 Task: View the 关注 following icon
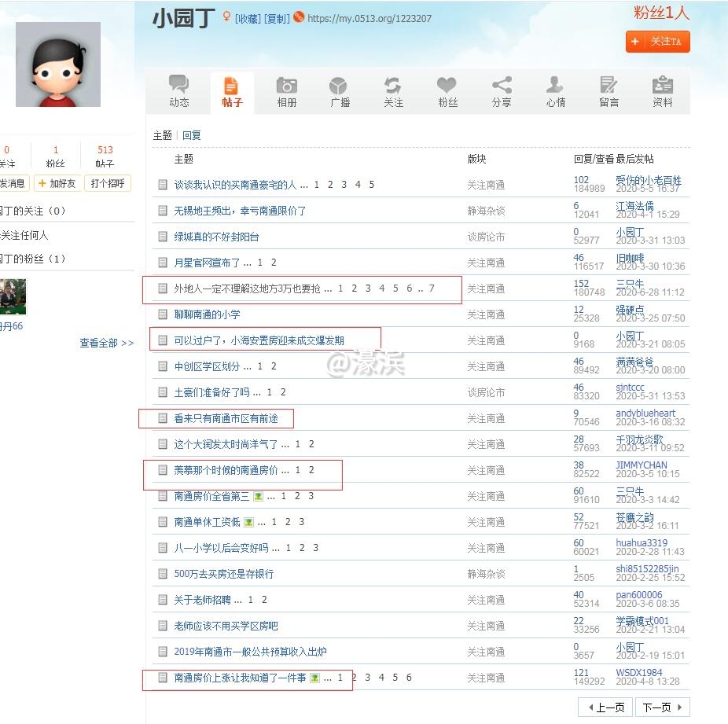(393, 90)
